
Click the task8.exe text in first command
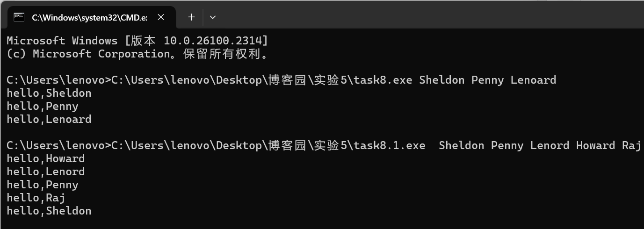[x=383, y=80]
